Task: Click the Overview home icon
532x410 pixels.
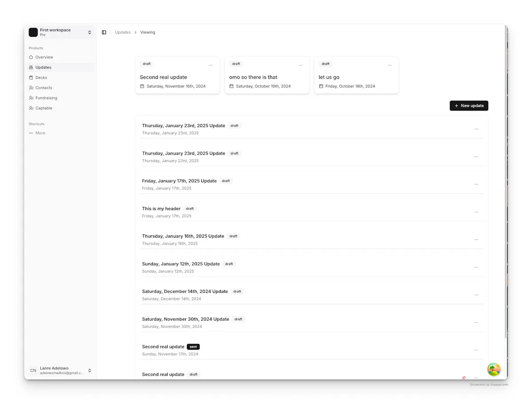Action: 31,57
